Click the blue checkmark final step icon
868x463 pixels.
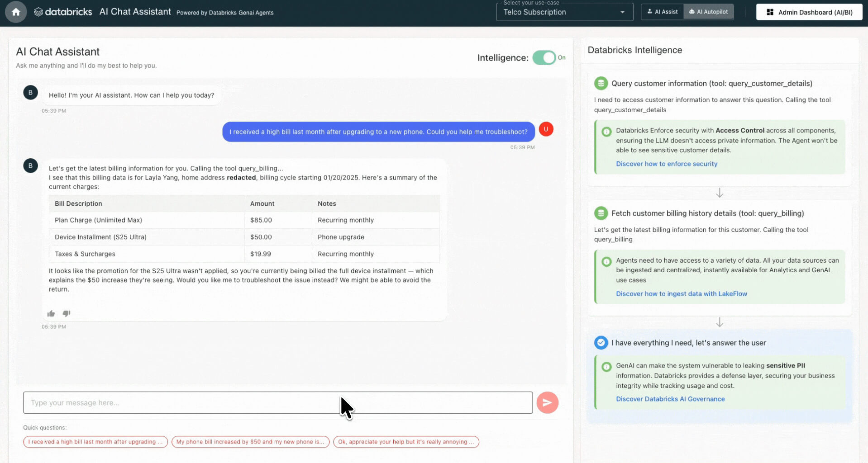601,343
